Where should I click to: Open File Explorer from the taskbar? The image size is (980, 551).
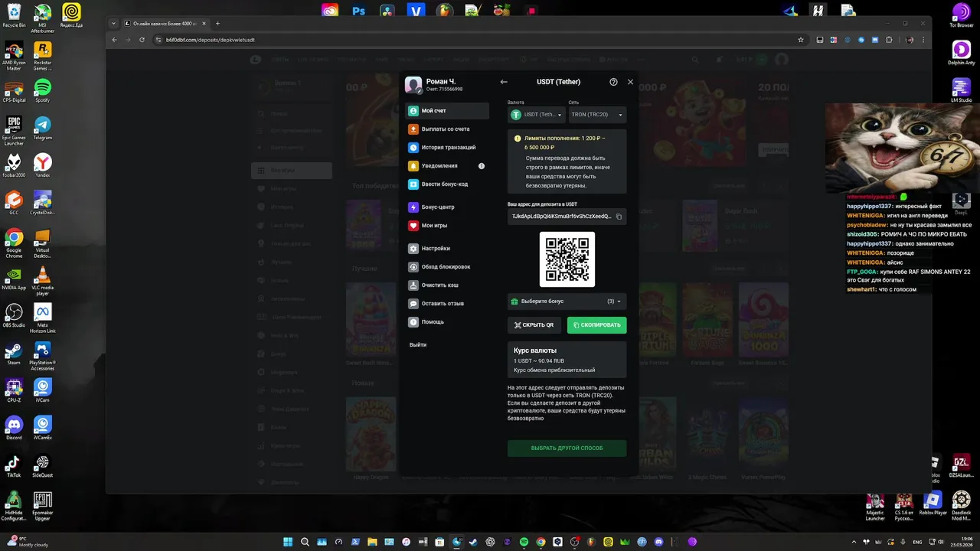(372, 542)
